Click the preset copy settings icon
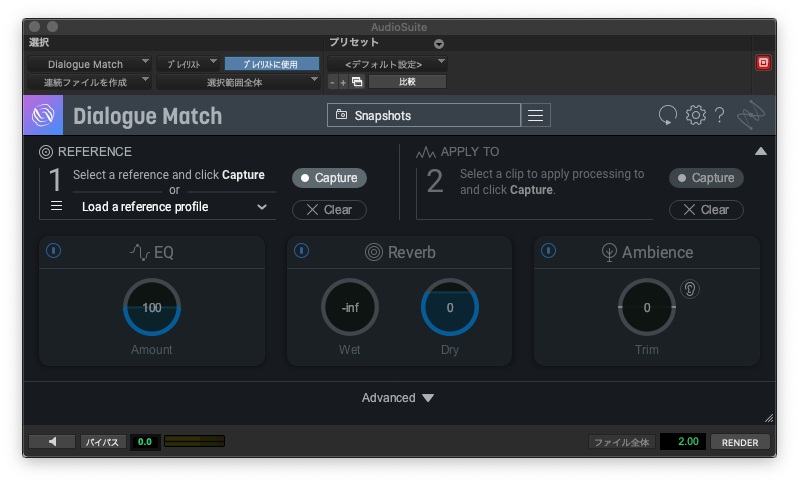Screen dimensions: 799x484 pos(357,82)
